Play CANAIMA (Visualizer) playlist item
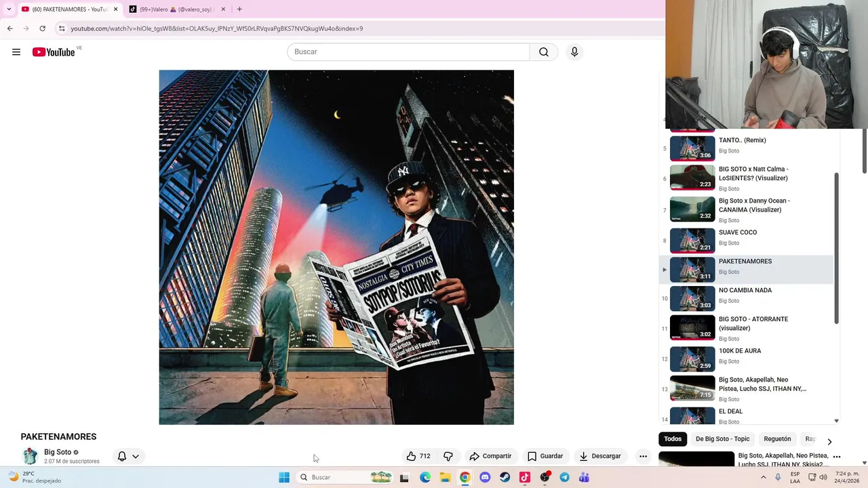 coord(746,209)
